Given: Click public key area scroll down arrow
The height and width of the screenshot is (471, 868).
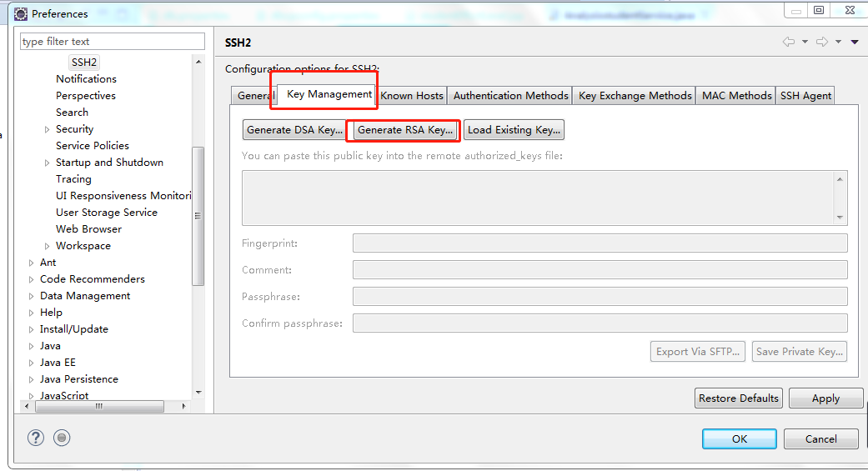Looking at the screenshot, I should (840, 217).
